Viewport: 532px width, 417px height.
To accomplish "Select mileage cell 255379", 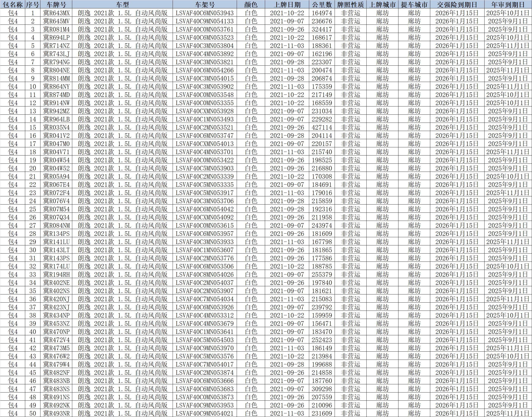I will click(x=322, y=275).
